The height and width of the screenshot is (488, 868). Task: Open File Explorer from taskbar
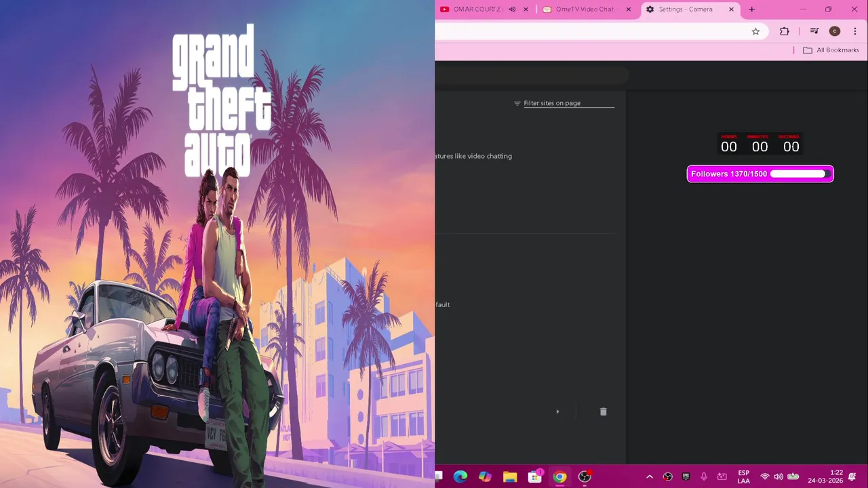point(510,476)
